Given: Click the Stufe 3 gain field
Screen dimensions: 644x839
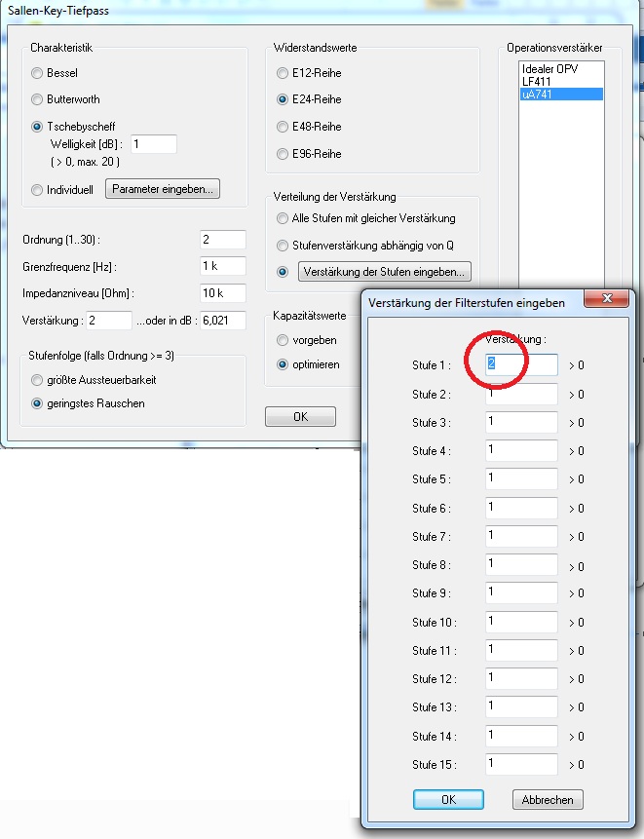Looking at the screenshot, I should 521,422.
